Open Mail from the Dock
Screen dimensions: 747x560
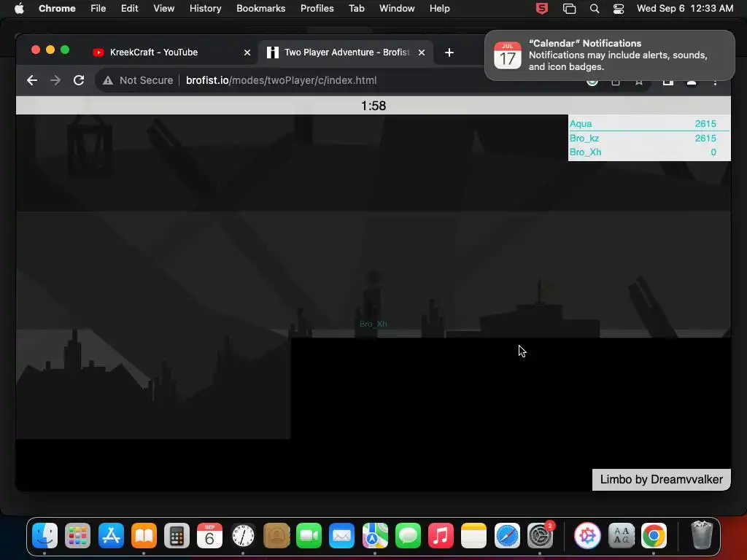(341, 536)
